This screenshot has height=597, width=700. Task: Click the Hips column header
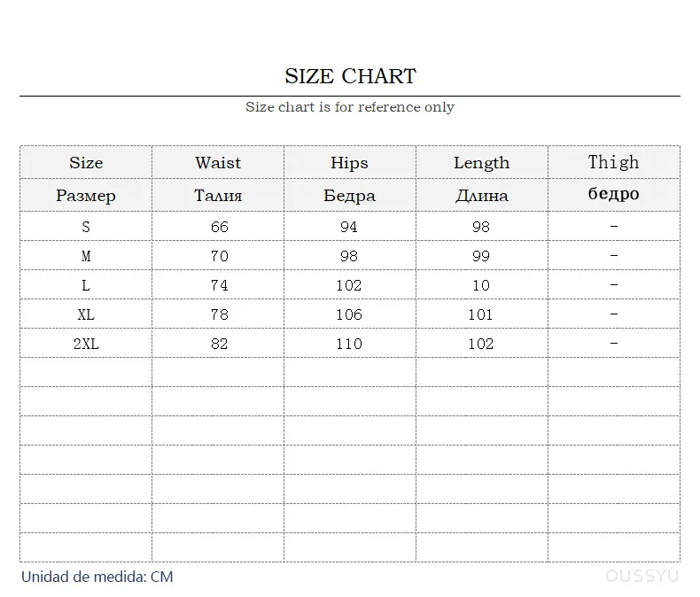click(x=349, y=163)
